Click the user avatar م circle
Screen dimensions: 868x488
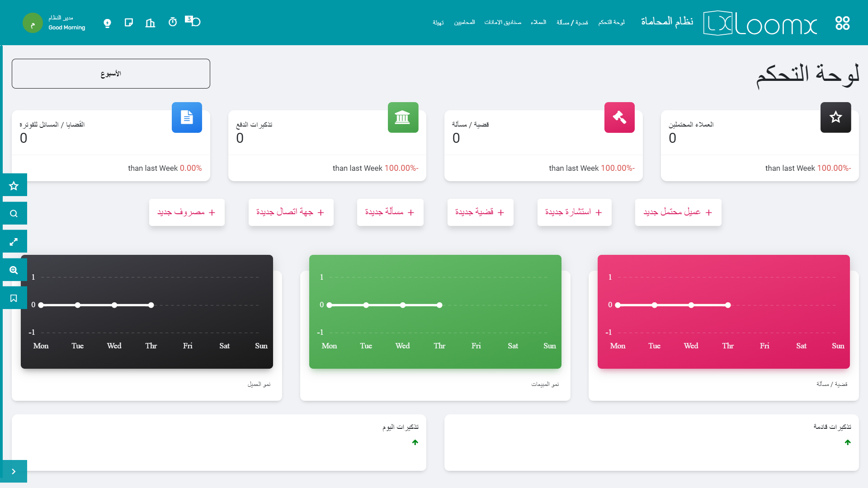tap(33, 23)
